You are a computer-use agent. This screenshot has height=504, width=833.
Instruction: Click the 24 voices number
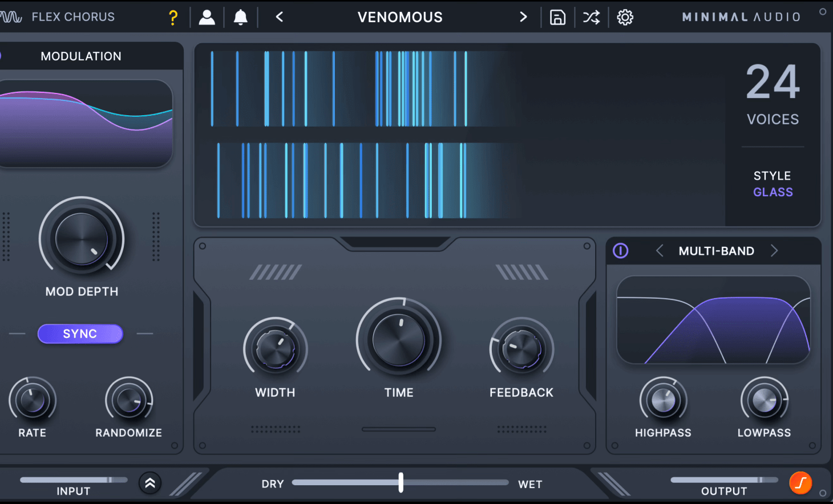click(x=773, y=82)
